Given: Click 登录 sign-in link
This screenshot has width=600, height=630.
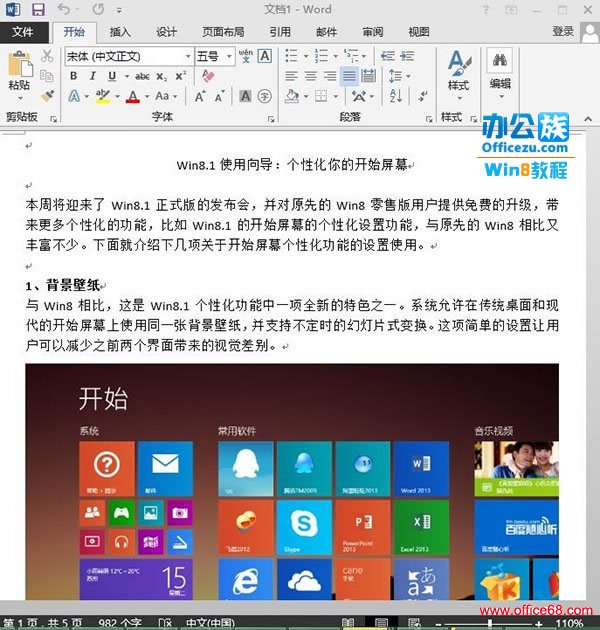Looking at the screenshot, I should pos(563,31).
